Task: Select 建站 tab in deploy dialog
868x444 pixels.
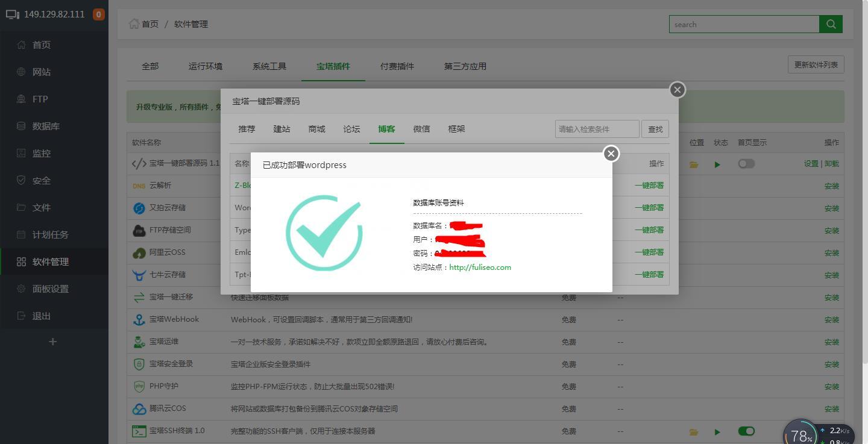Action: (281, 129)
